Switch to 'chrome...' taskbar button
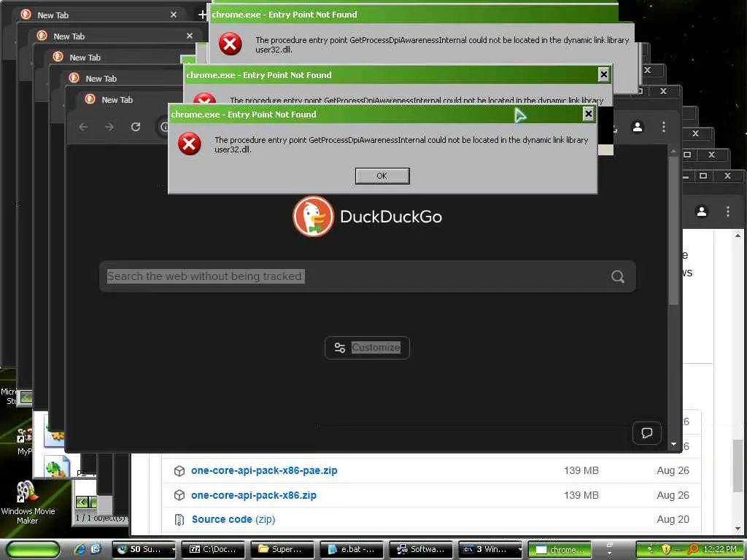 560,550
